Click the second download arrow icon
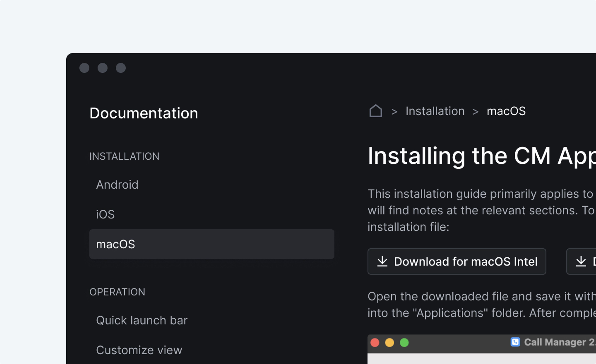This screenshot has height=364, width=596. pyautogui.click(x=581, y=261)
